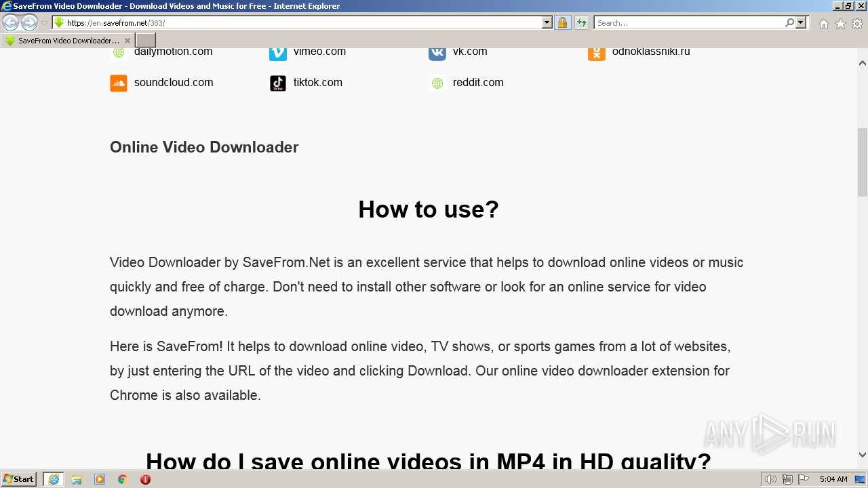Close the SaveFrom Video Downloader tab

point(127,41)
